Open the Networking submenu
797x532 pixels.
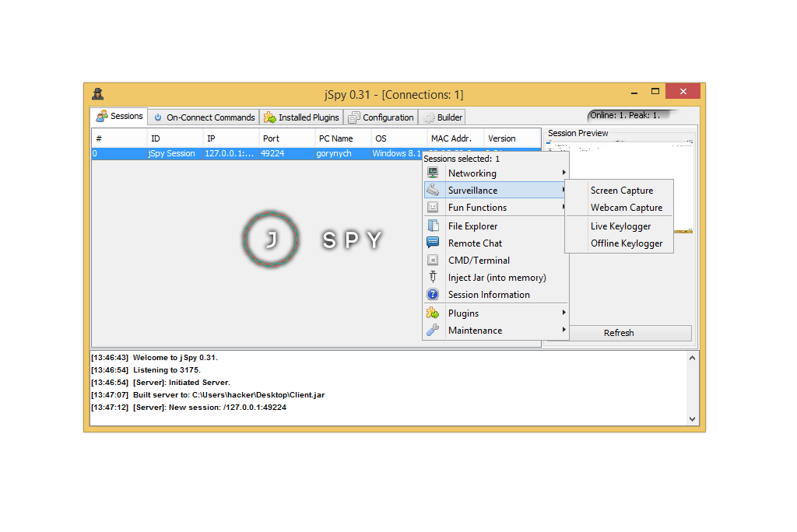pyautogui.click(x=496, y=173)
